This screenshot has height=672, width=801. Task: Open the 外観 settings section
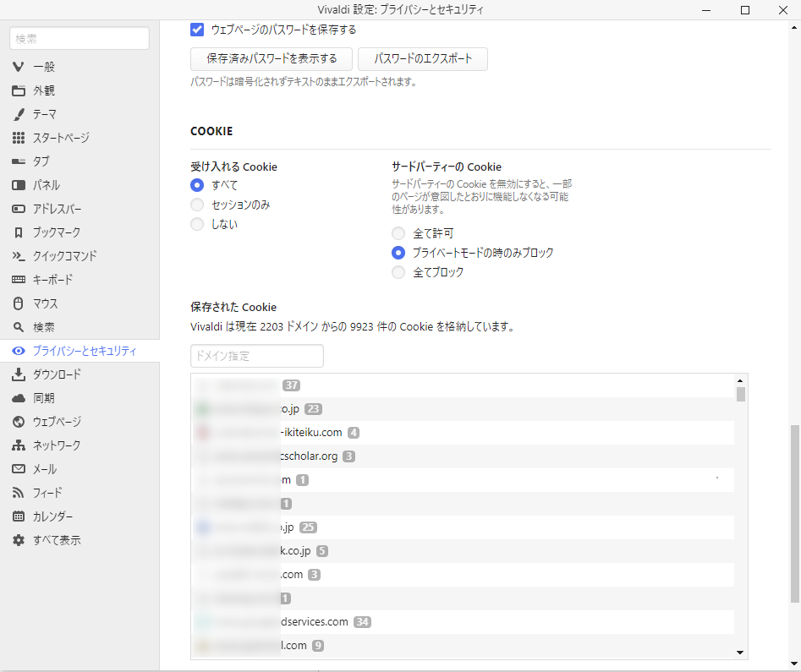point(80,90)
